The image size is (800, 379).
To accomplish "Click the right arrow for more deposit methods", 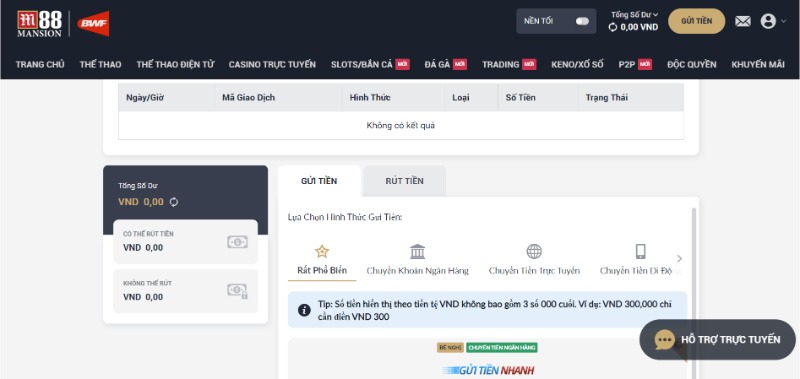I will (x=679, y=259).
